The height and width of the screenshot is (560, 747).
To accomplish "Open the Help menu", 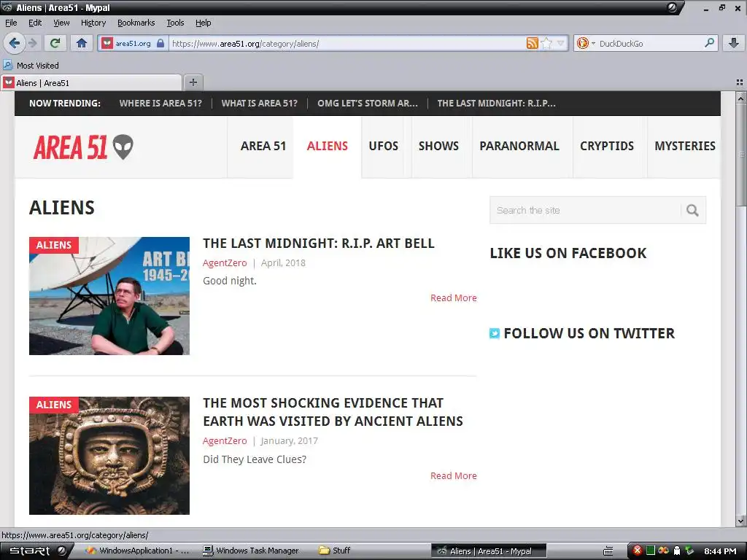I will pos(204,23).
